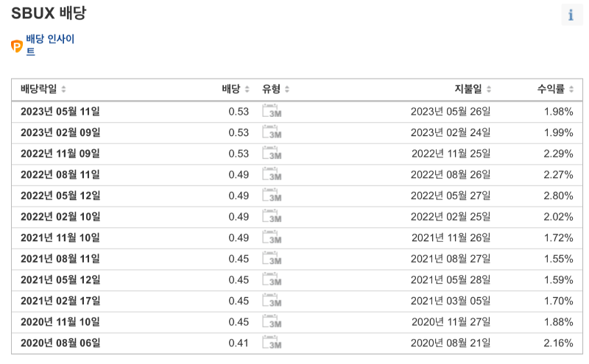Sort by 유형 column arrows
Image resolution: width=589 pixels, height=364 pixels.
(x=287, y=89)
